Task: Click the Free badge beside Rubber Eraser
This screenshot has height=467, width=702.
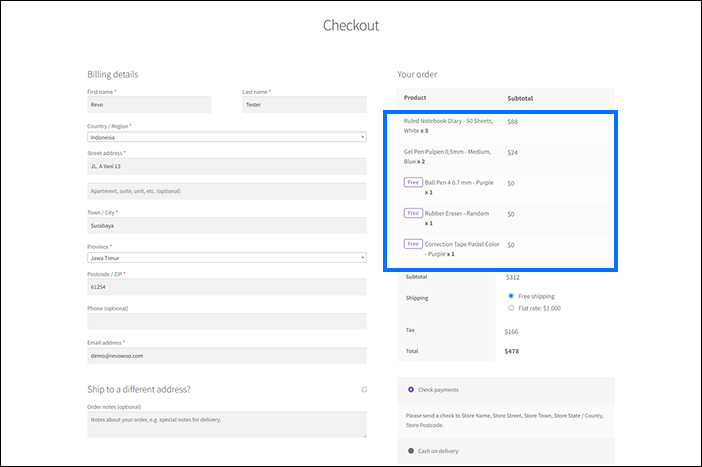Action: click(x=412, y=213)
